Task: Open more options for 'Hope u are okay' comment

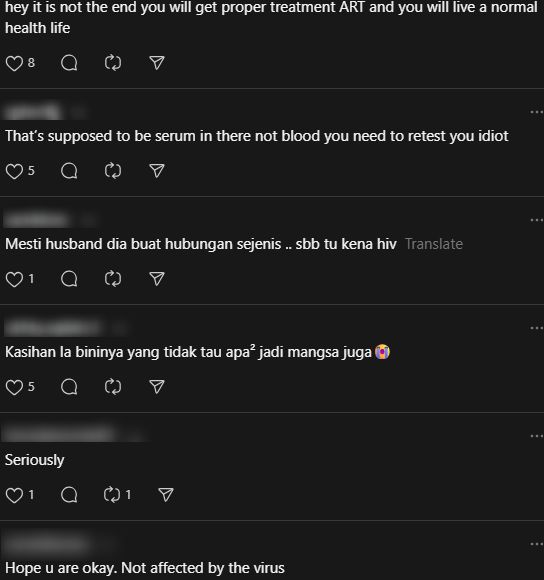Action: pos(536,544)
